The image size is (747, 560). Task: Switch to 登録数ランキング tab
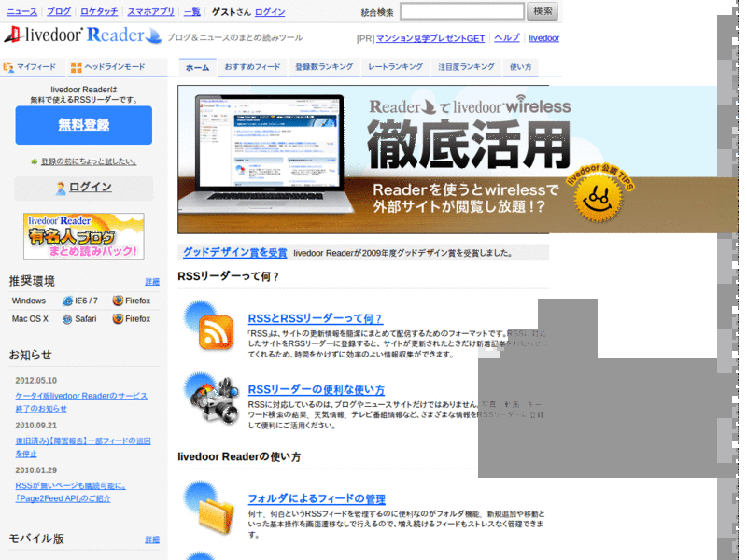click(x=324, y=67)
